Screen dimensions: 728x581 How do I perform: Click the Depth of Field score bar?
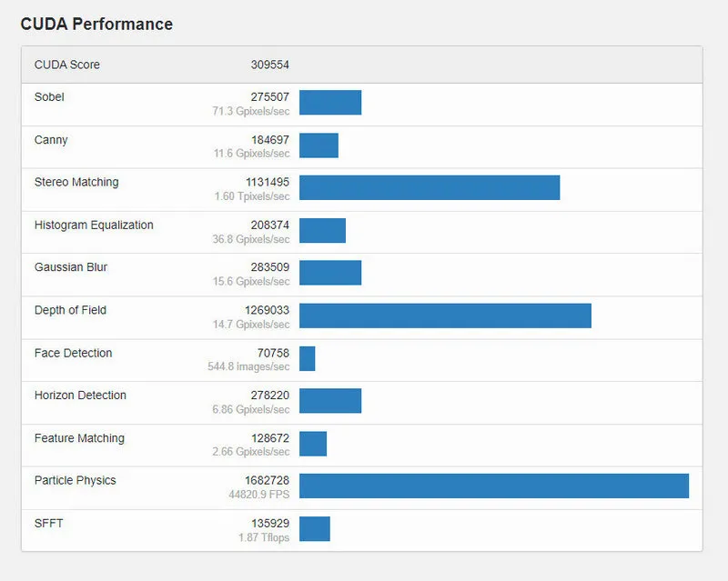[445, 316]
